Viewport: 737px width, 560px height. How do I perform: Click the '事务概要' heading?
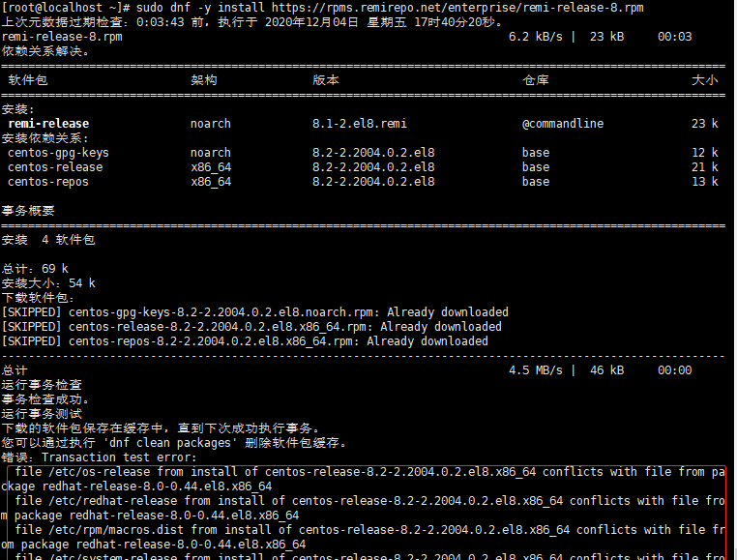click(x=28, y=211)
